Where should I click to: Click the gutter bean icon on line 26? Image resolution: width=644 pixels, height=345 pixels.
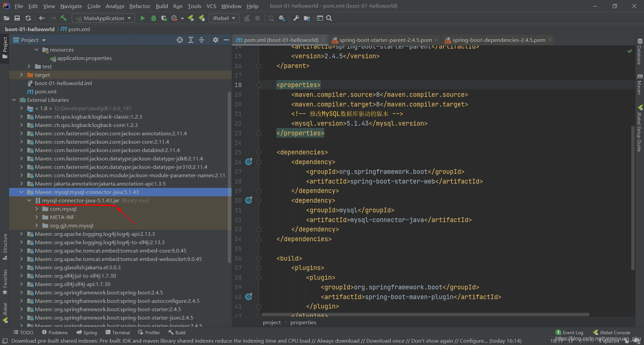[249, 162]
